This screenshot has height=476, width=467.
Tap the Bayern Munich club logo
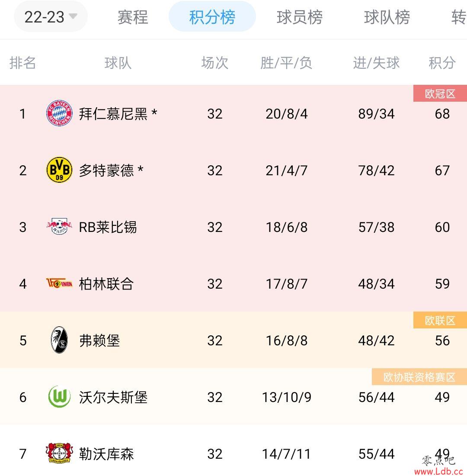point(59,113)
